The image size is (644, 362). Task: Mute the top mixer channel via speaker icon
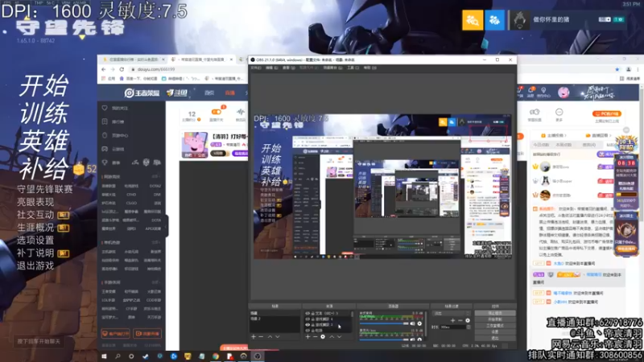412,324
